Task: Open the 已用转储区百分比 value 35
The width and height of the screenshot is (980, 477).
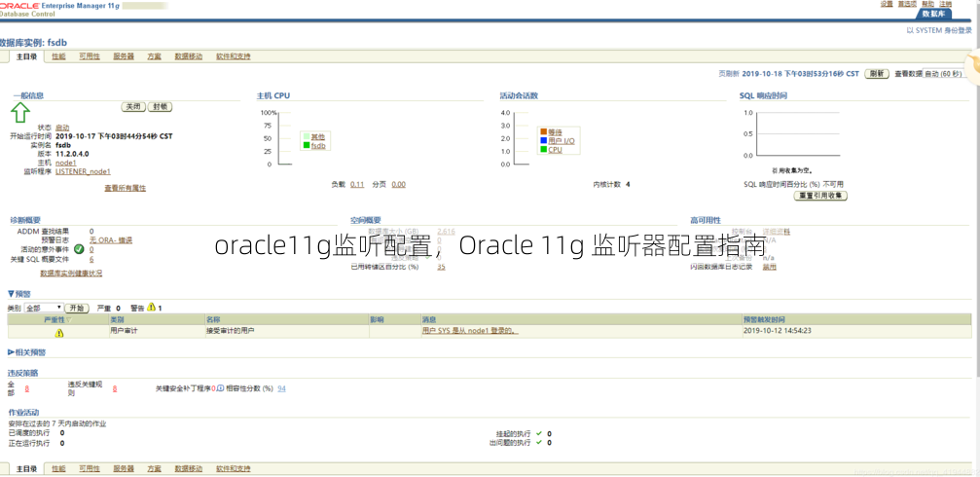Action: point(441,267)
